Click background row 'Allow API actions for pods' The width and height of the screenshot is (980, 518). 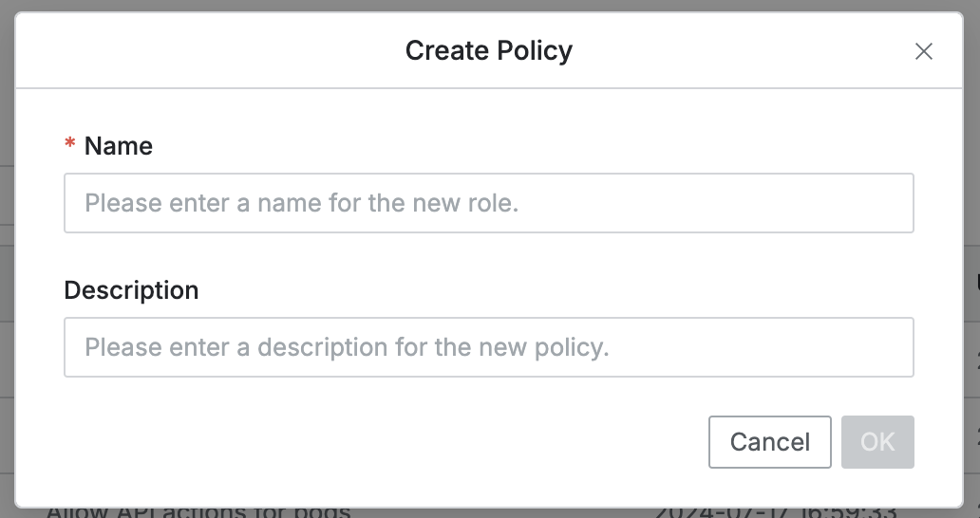[198, 512]
